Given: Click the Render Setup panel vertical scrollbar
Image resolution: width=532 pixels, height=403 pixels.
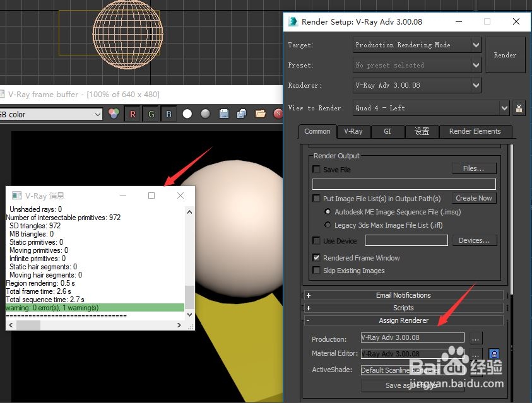Looking at the screenshot, I should 512,219.
